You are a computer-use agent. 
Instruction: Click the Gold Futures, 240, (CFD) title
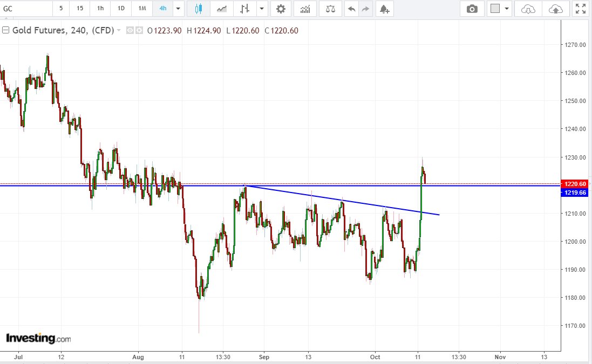63,30
